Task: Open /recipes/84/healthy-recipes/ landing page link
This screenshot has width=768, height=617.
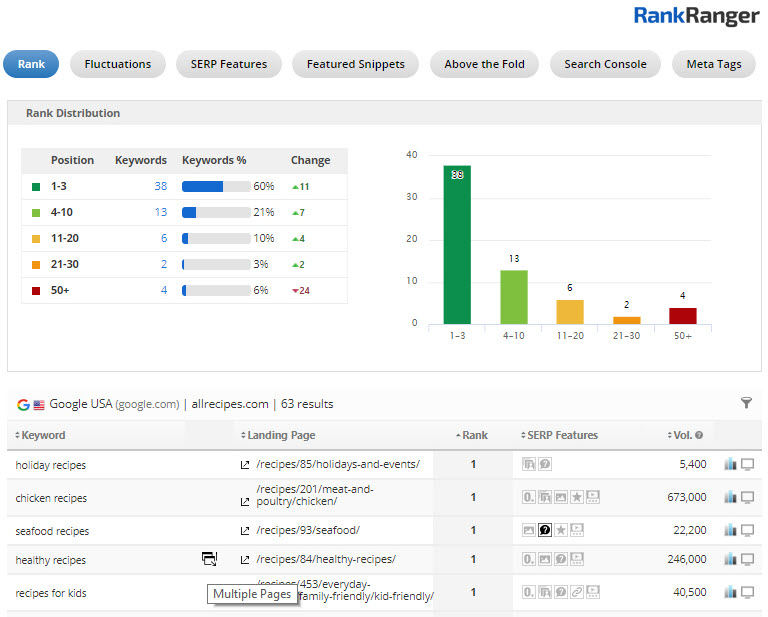Action: (326, 559)
